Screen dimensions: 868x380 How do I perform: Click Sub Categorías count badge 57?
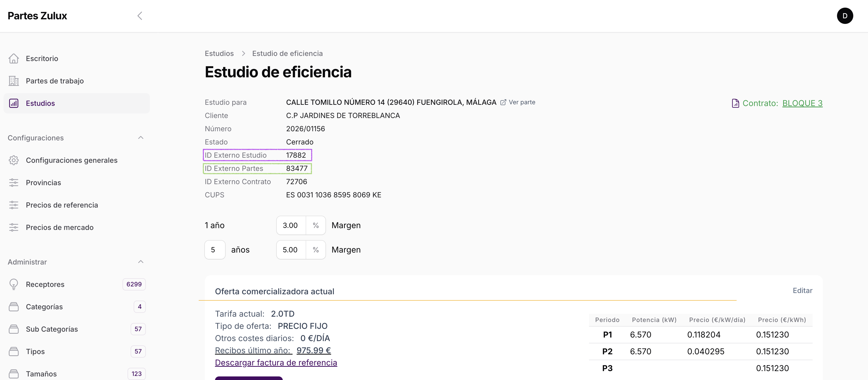(x=138, y=329)
